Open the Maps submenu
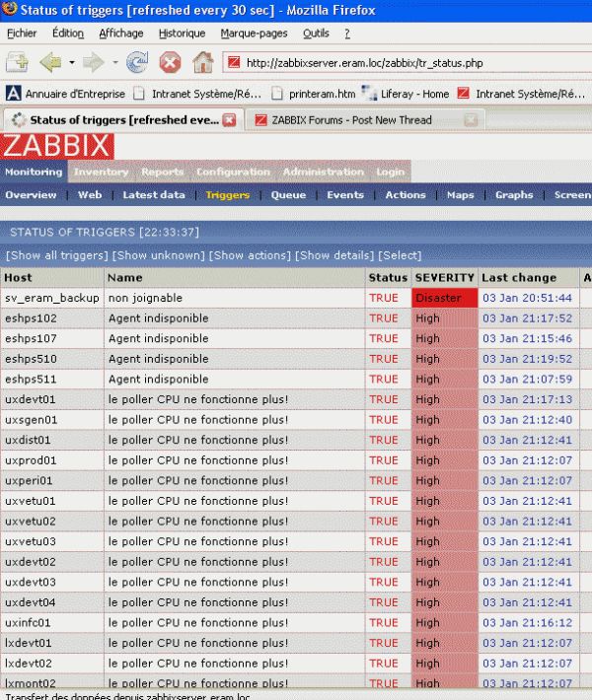This screenshot has width=592, height=700. (x=461, y=195)
